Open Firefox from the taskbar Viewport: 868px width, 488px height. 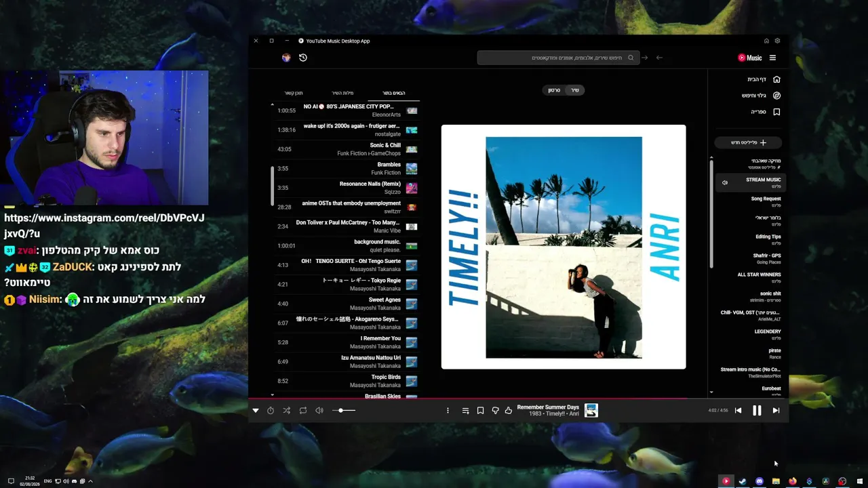click(x=792, y=481)
